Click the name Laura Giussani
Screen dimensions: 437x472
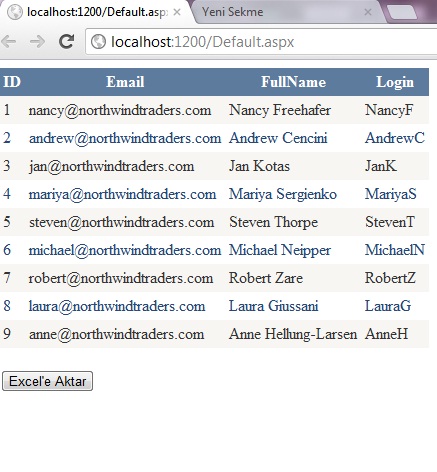[x=273, y=306]
